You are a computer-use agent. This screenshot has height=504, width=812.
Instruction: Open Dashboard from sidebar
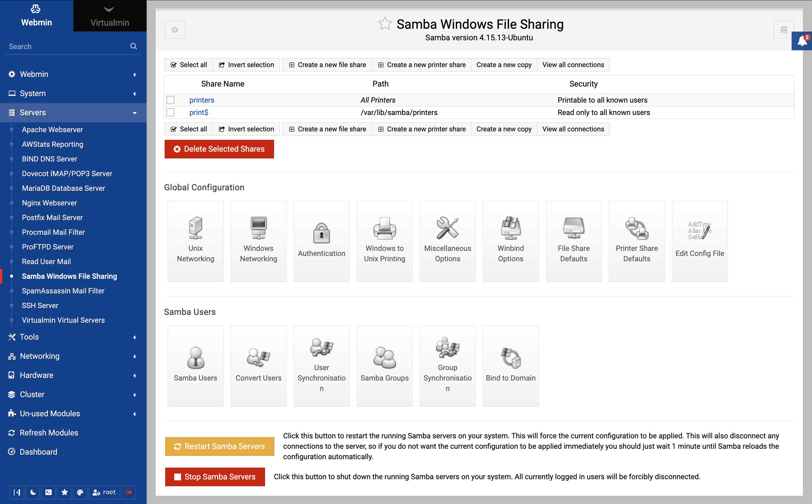tap(38, 452)
